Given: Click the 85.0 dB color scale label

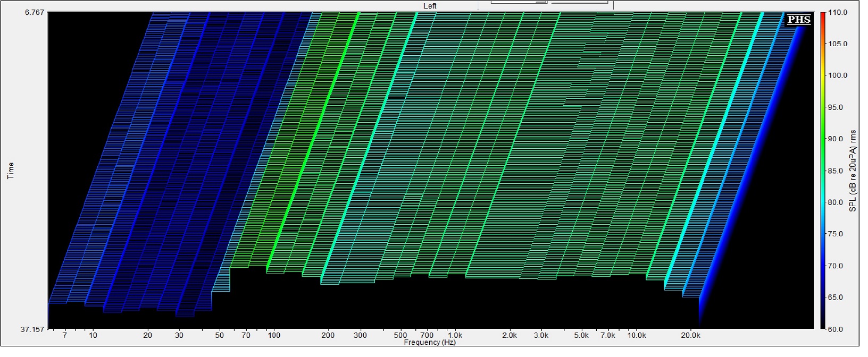Looking at the screenshot, I should (837, 171).
